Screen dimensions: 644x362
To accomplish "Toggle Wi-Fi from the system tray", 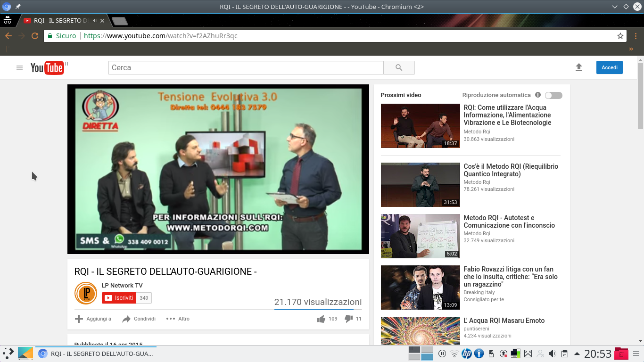I will point(454,353).
